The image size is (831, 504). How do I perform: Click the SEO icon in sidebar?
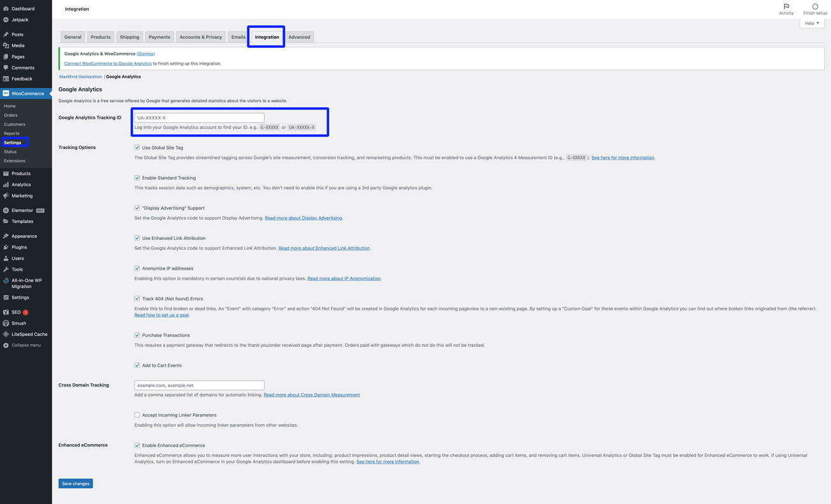pos(6,312)
